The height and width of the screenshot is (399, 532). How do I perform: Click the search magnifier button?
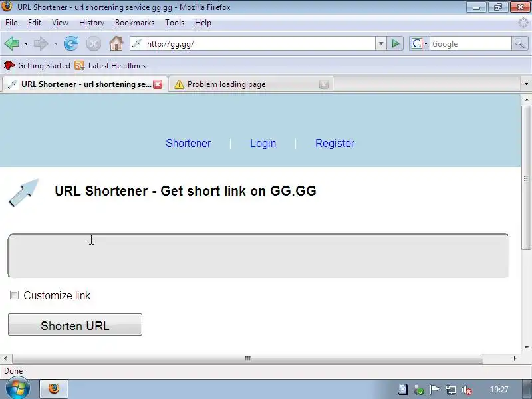click(520, 43)
